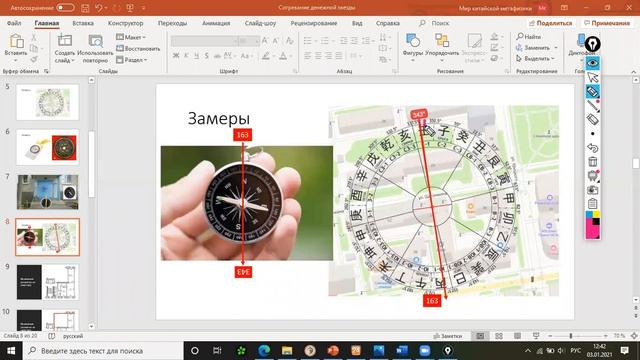Open the Customize Quick Access Toolbar dropdown

pyautogui.click(x=144, y=8)
